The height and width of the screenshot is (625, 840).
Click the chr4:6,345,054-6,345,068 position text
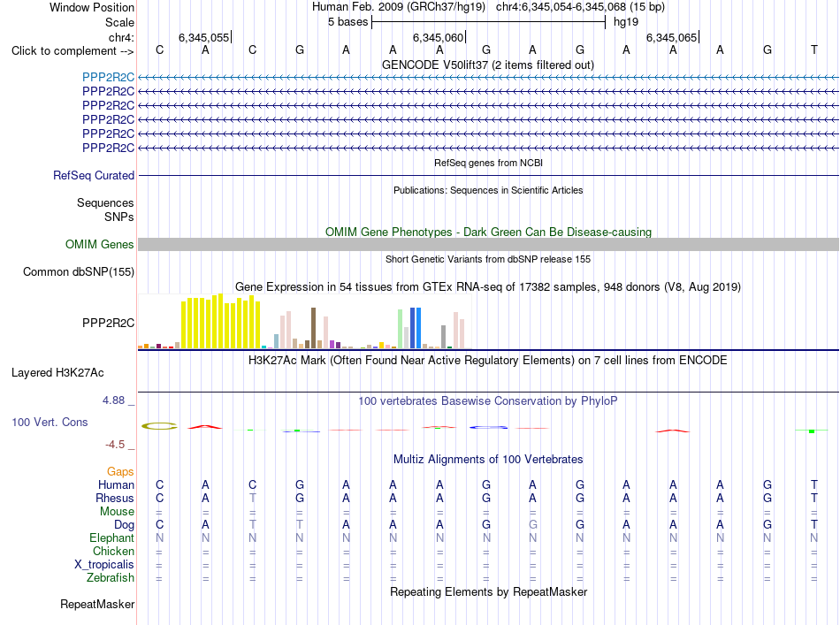point(580,7)
